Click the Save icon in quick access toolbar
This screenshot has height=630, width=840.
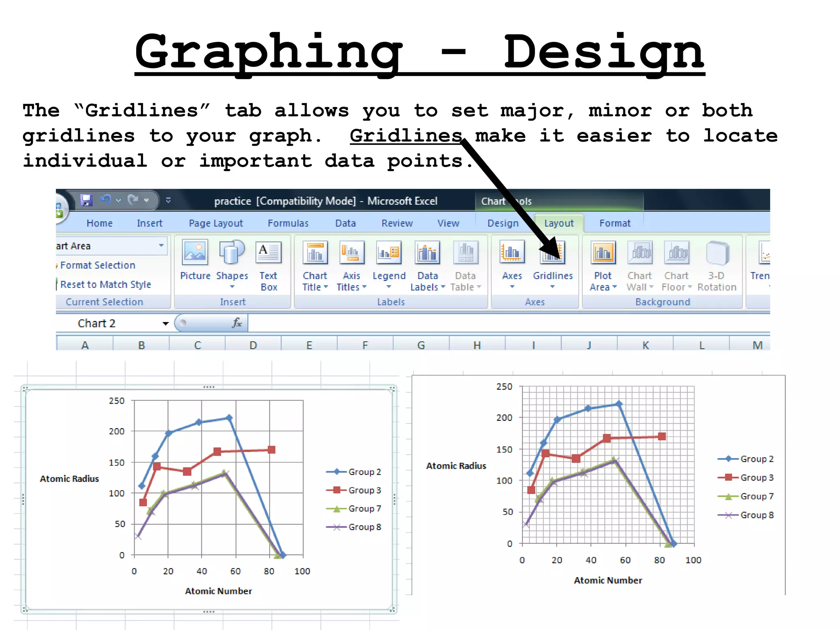[x=86, y=200]
